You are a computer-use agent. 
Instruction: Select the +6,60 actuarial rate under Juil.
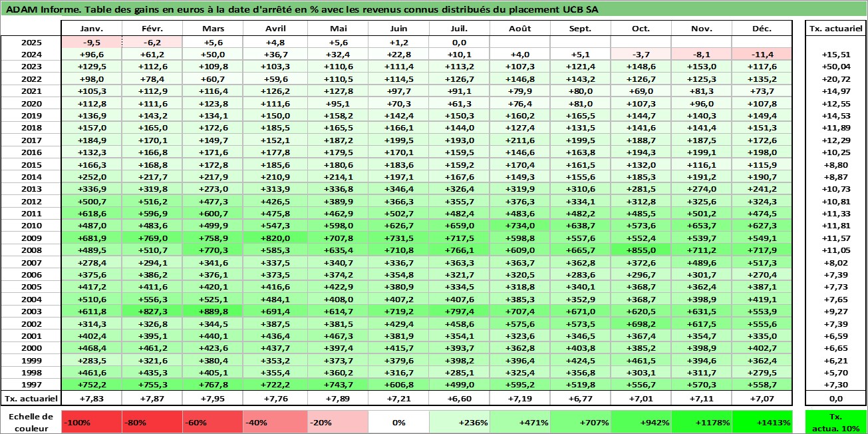coord(459,398)
